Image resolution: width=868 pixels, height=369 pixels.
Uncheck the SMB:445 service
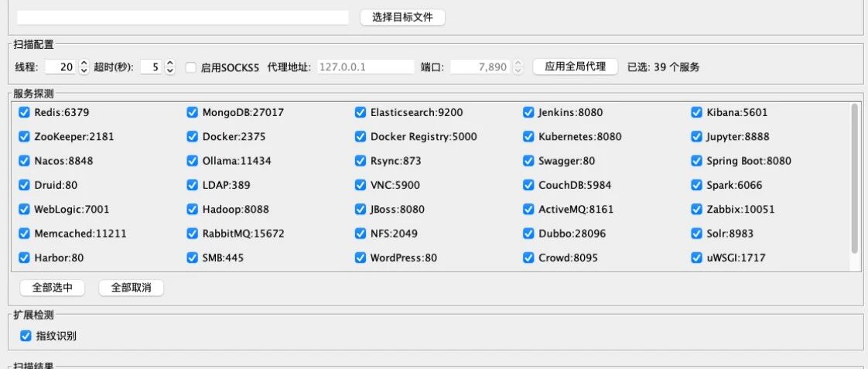tap(192, 258)
